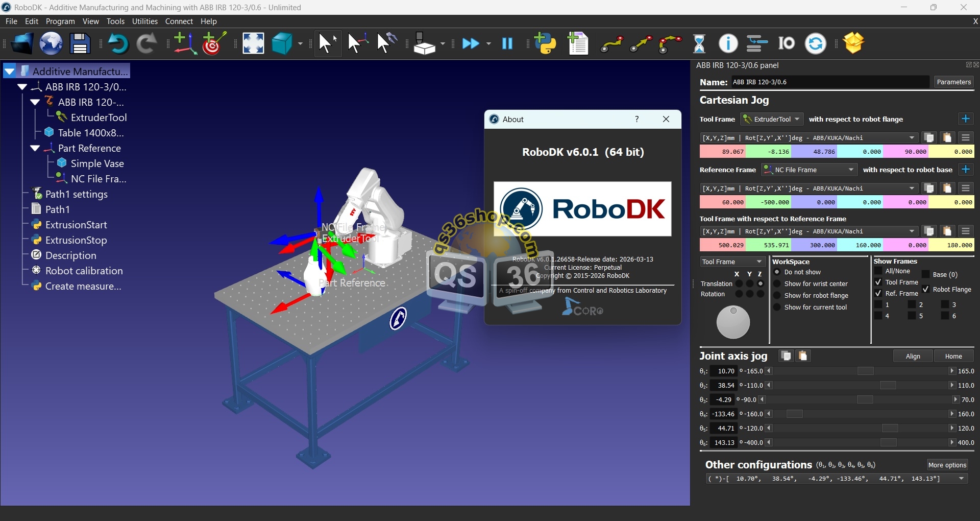The width and height of the screenshot is (980, 521).
Task: Pause the simulation from the toolbar
Action: click(x=507, y=43)
